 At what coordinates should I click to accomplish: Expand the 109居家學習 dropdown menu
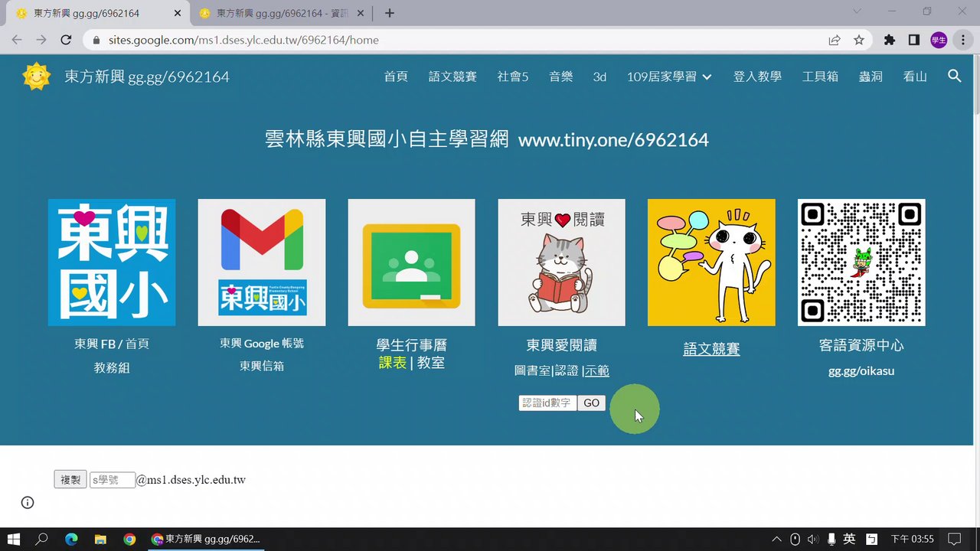669,77
